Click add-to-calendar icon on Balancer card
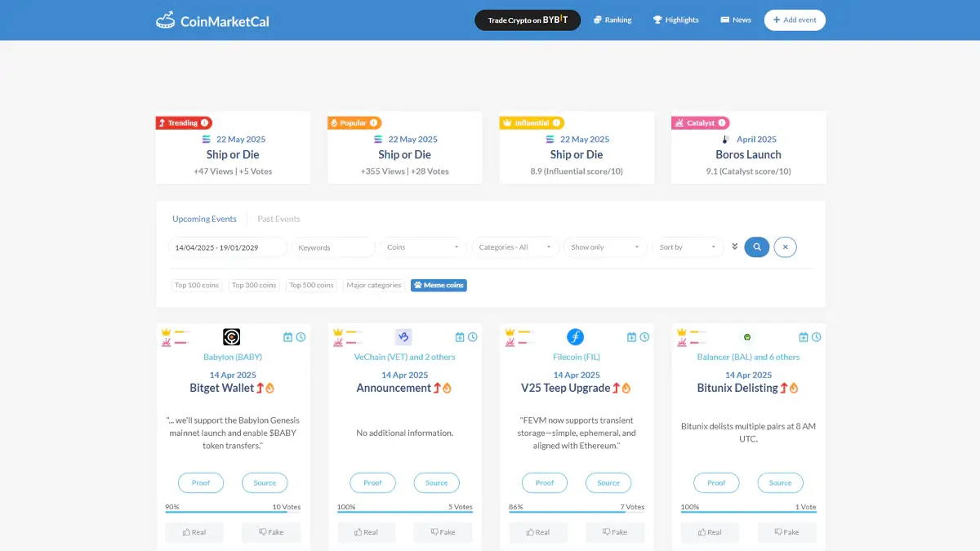 point(804,337)
